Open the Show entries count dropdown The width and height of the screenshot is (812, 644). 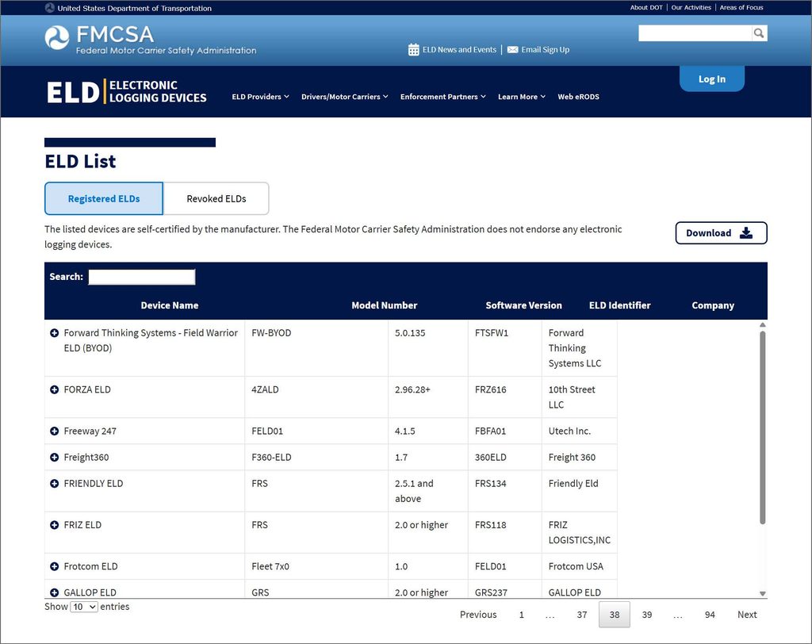(84, 607)
